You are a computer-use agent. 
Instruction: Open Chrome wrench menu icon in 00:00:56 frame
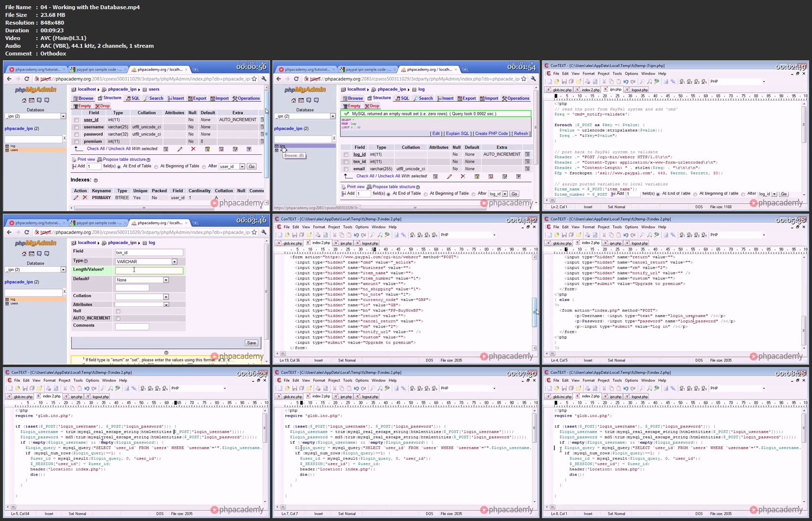(264, 79)
